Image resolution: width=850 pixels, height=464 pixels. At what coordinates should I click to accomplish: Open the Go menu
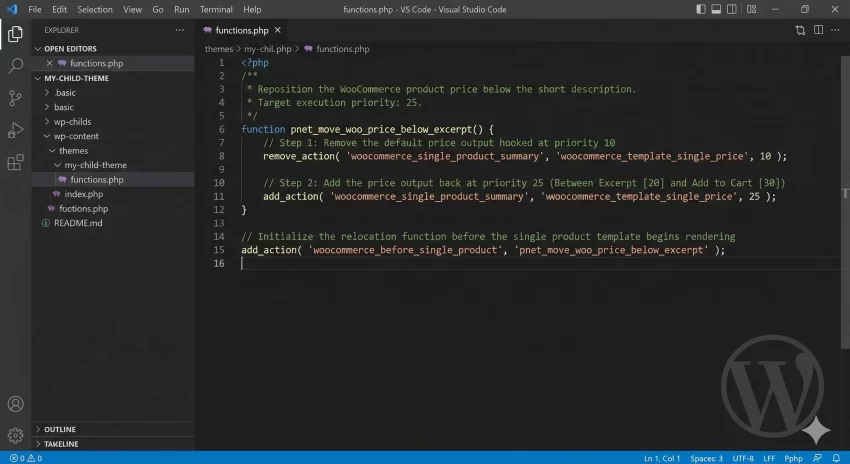158,9
